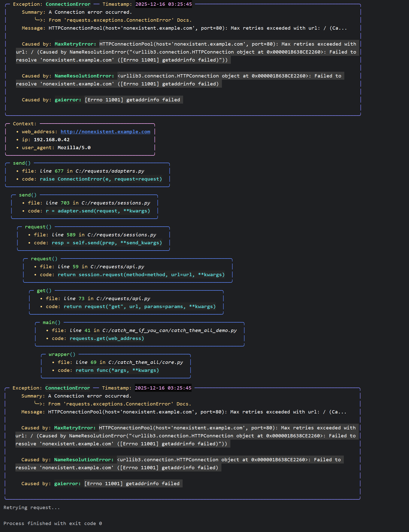Click the first exception's From 'requests.exceptions.ConnectionError' Docs line
Screen dimensions: 409x532
coord(120,20)
